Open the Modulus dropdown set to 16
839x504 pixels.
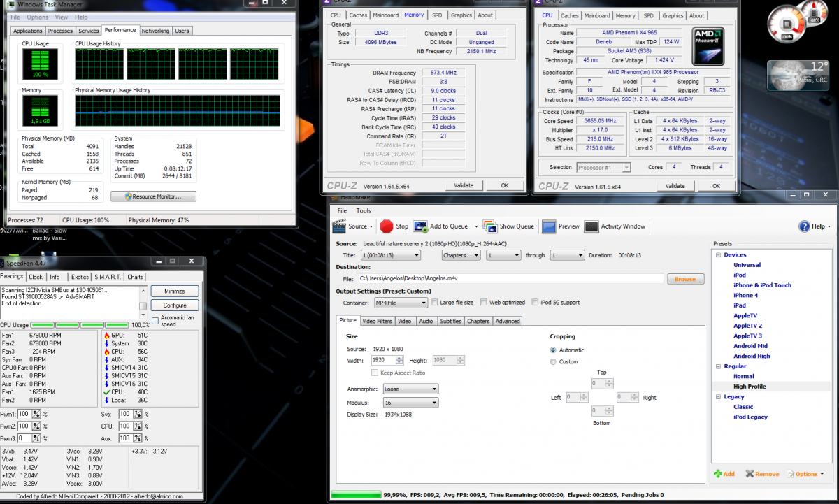[x=411, y=403]
